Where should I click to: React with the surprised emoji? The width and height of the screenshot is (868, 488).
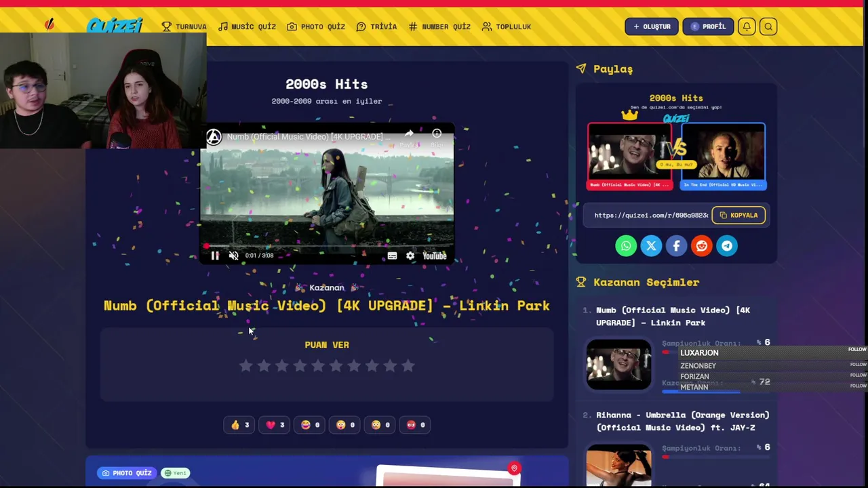tap(345, 425)
